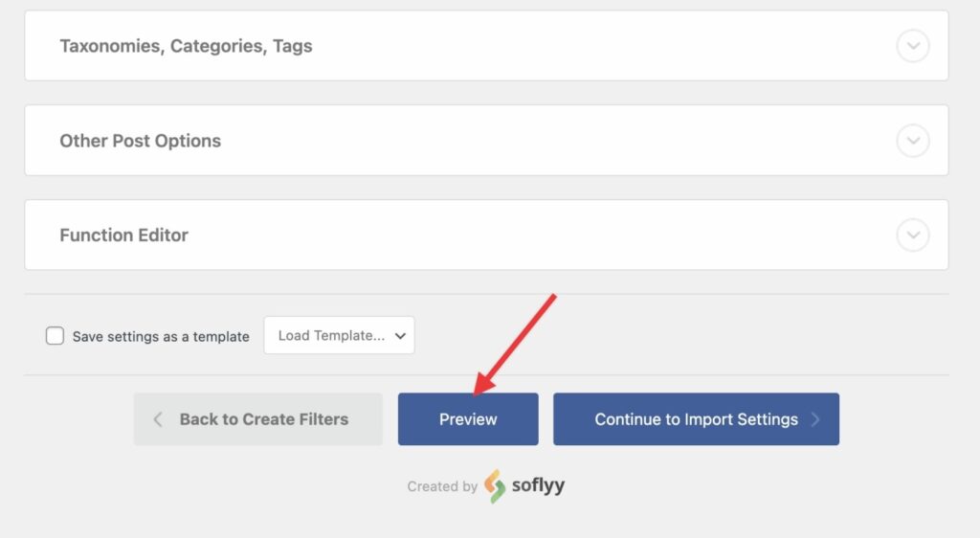Expand the Other Post Options chevron

[x=912, y=141]
